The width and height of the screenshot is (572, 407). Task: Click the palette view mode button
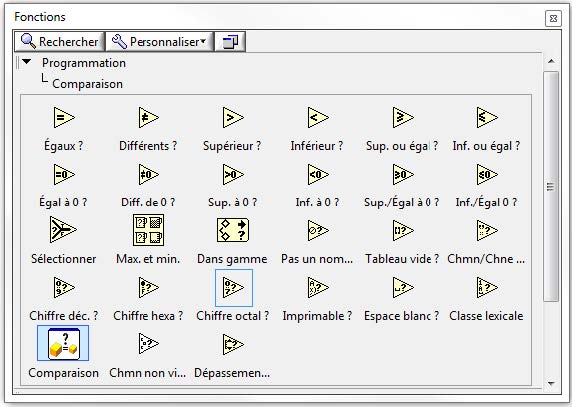coord(230,42)
